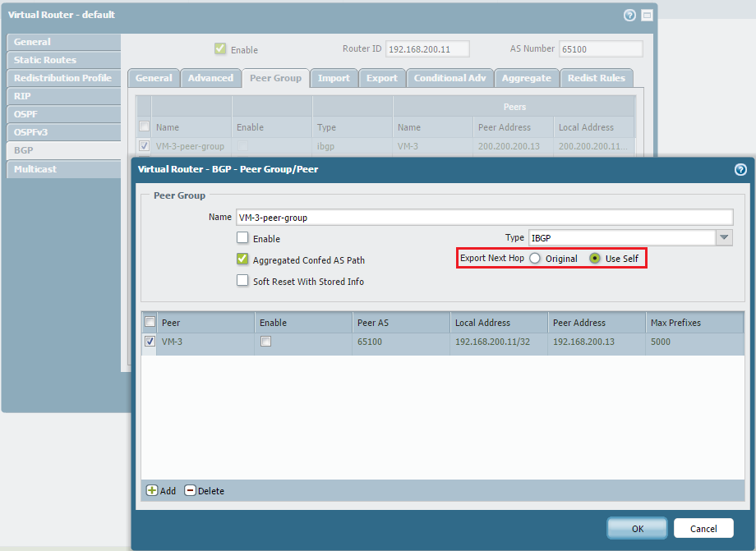Click Local Address column header in peer table
Screen dimensions: 756x551
(499, 322)
